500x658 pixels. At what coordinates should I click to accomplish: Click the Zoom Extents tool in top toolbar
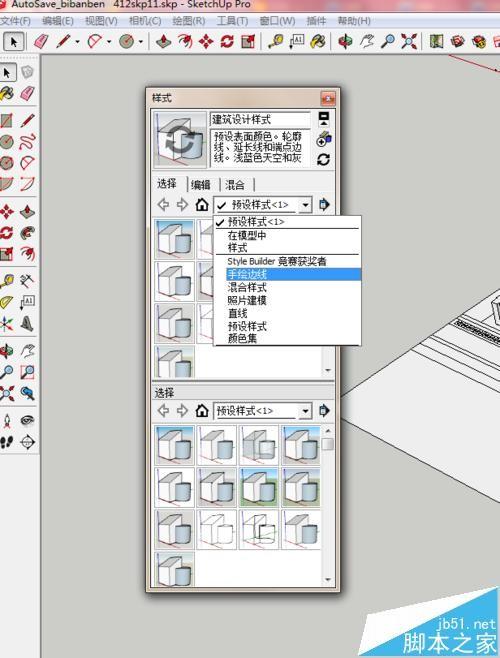tap(409, 42)
